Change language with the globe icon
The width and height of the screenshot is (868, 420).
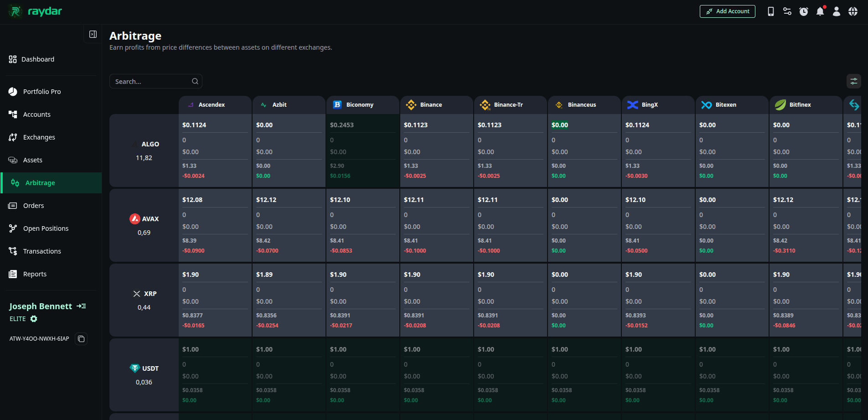tap(853, 11)
